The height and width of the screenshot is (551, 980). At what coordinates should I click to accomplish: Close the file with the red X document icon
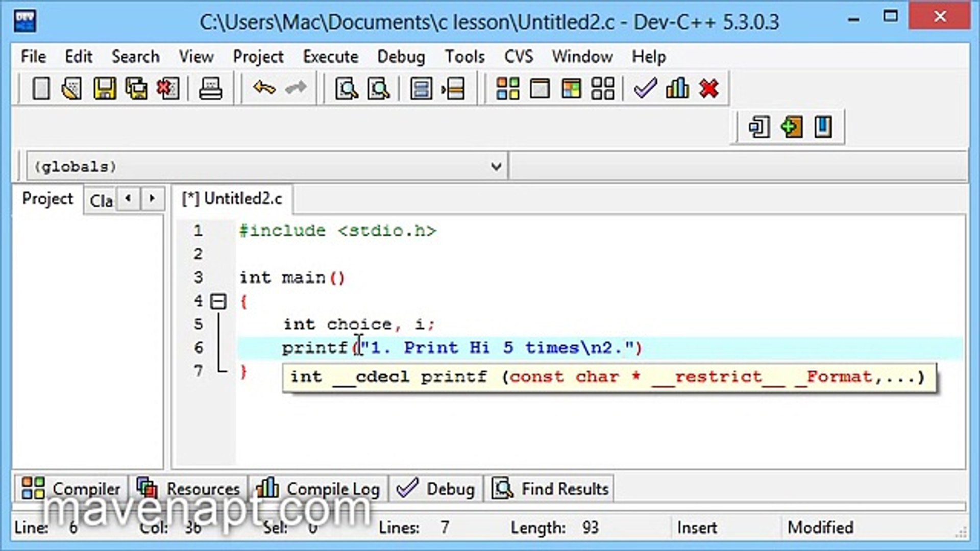168,89
